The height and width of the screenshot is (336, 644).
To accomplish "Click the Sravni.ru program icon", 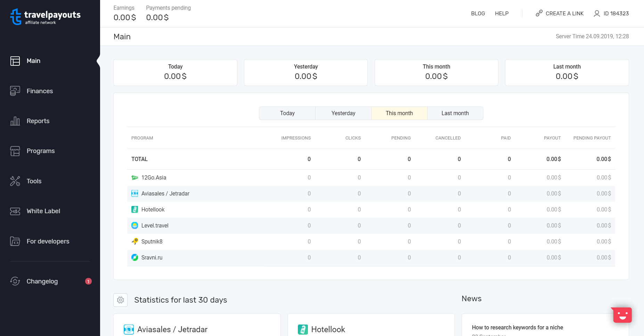I will 135,257.
